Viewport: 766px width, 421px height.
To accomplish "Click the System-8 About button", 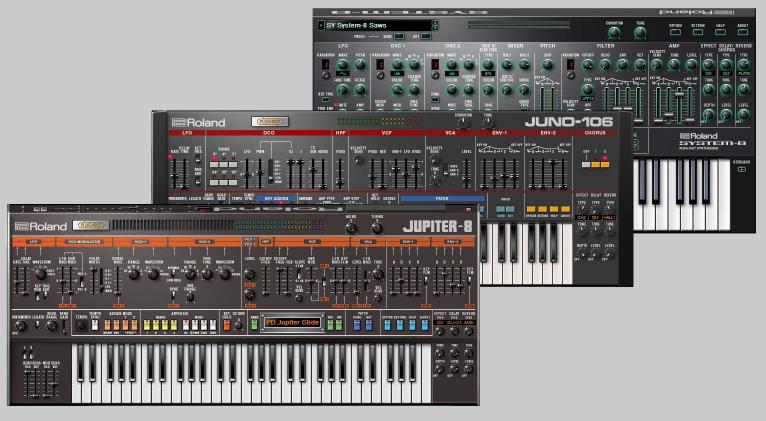I will click(x=743, y=32).
